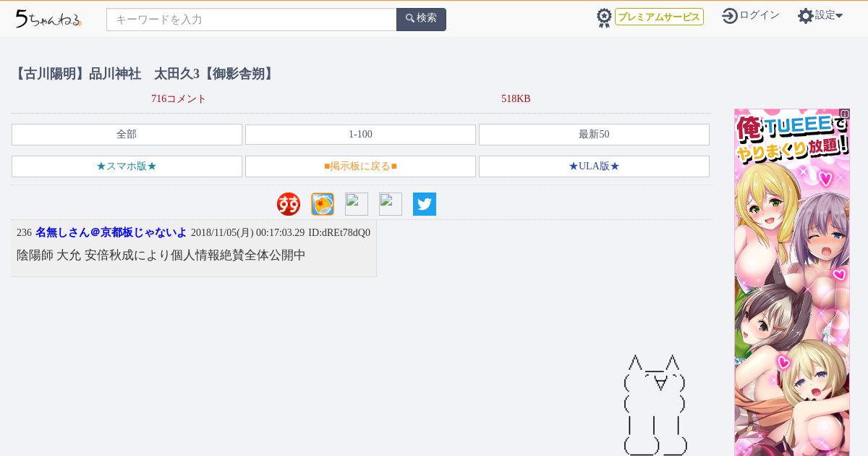Click the 5ちゃんねる logo

(x=48, y=19)
